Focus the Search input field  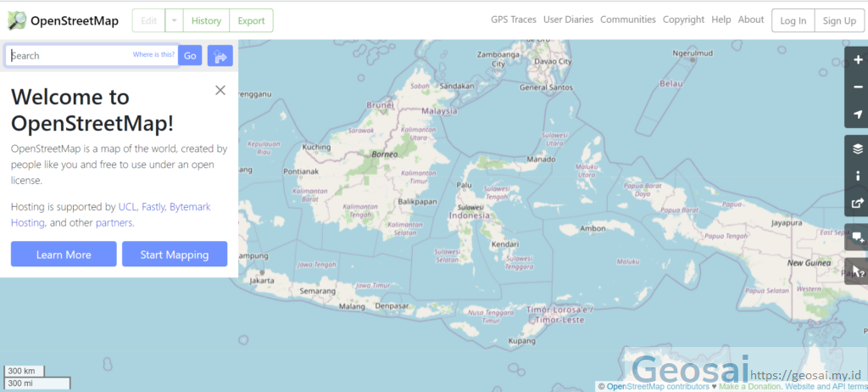click(92, 55)
